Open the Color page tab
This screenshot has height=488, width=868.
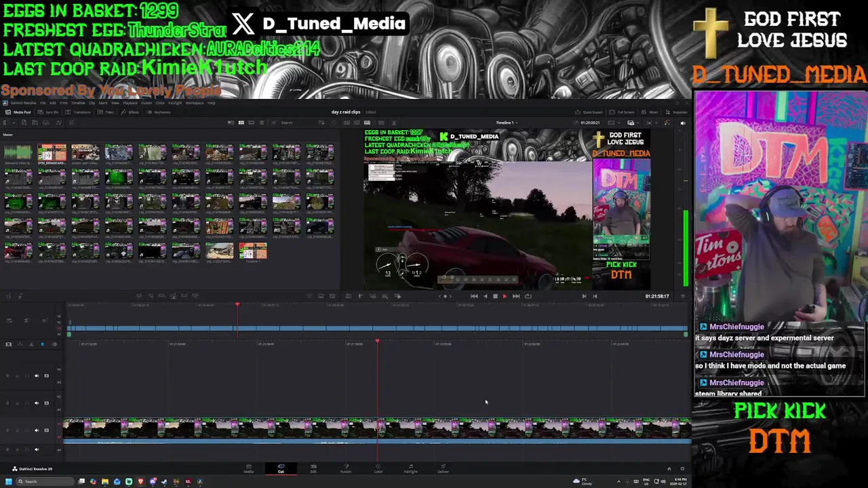[378, 468]
